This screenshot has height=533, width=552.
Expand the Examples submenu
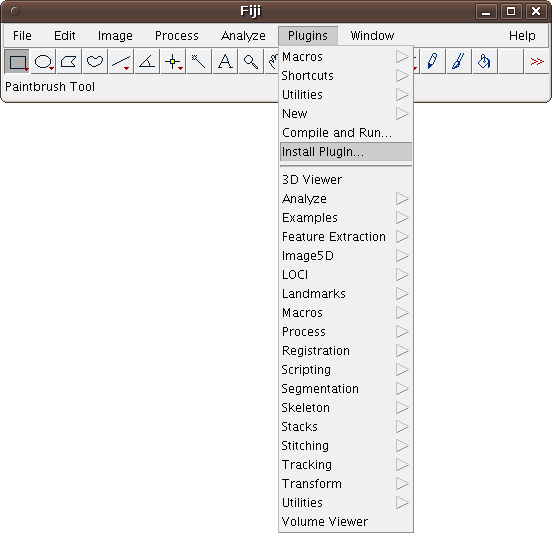[x=346, y=218]
